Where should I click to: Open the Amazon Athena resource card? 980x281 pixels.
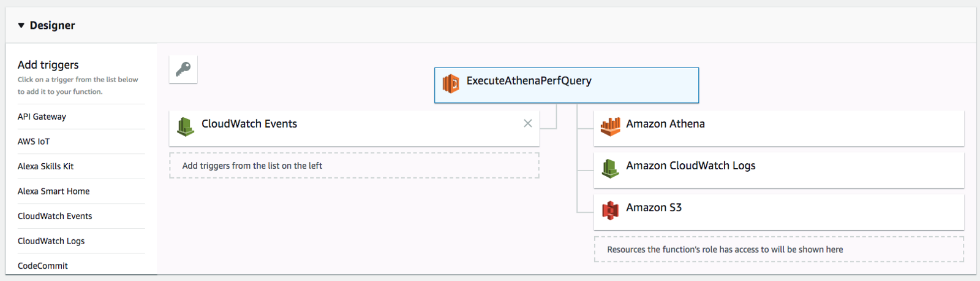[778, 128]
